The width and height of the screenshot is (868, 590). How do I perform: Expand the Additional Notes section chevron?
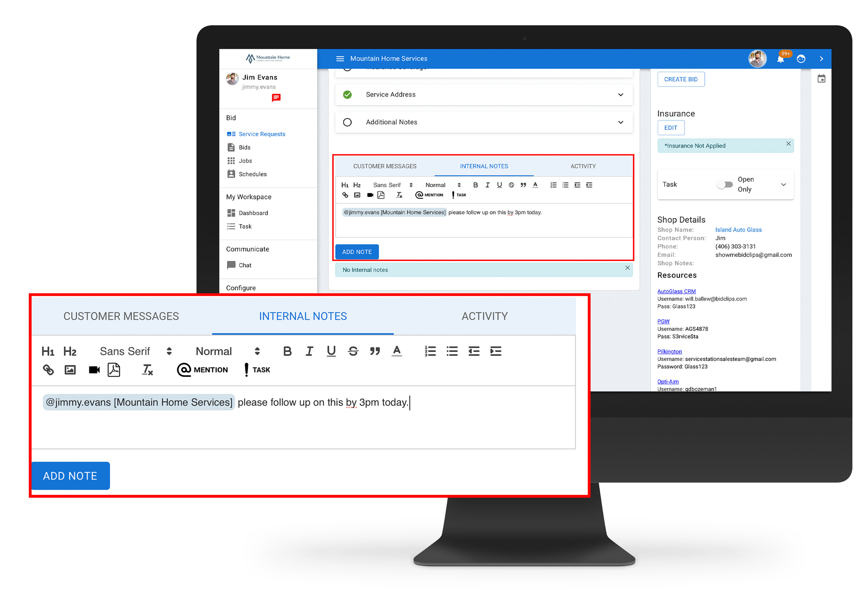[x=621, y=122]
